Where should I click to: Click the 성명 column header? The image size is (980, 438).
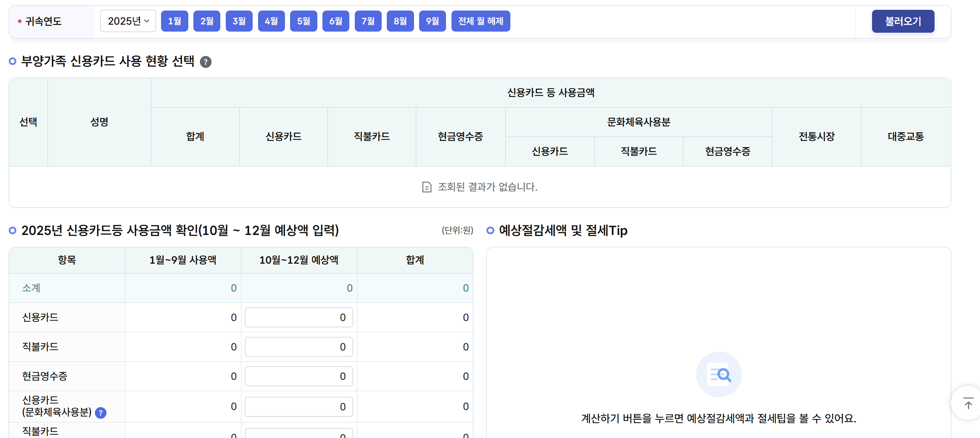coord(99,122)
